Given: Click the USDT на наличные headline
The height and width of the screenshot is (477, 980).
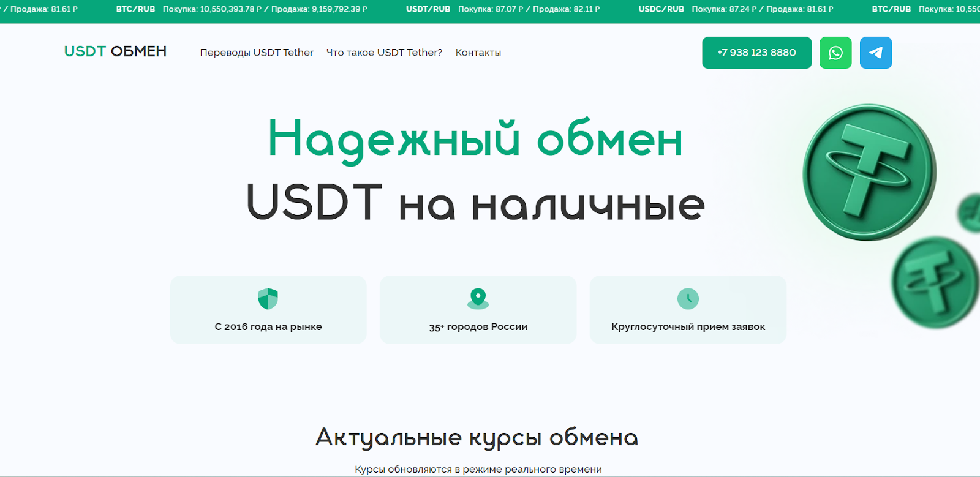Looking at the screenshot, I should pyautogui.click(x=475, y=203).
